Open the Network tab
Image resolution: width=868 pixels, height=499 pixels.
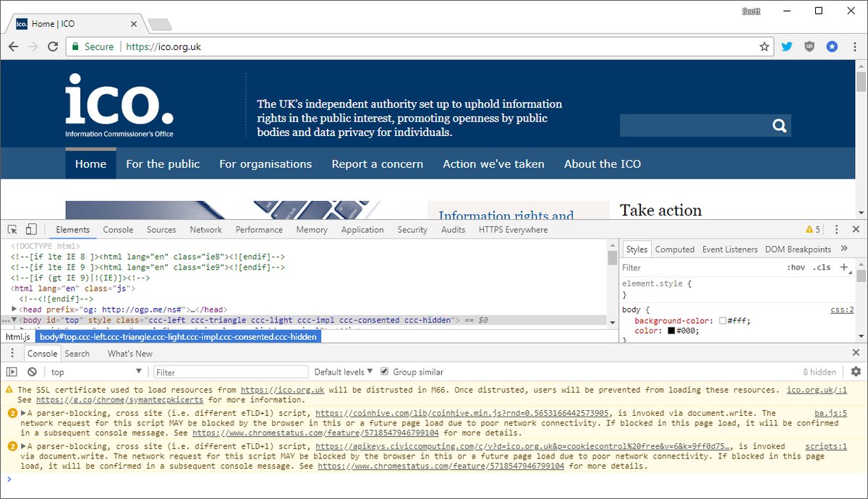[x=206, y=229]
